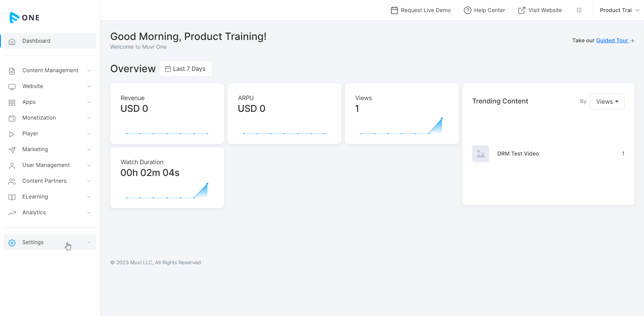This screenshot has height=316, width=644.
Task: Expand the ELearning section chevron
Action: (89, 197)
